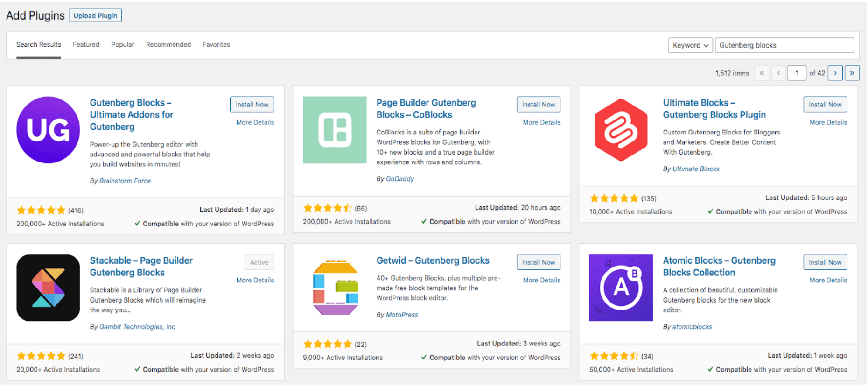
Task: Install Page Builder Gutenberg Blocks CoBlocks
Action: coord(539,105)
